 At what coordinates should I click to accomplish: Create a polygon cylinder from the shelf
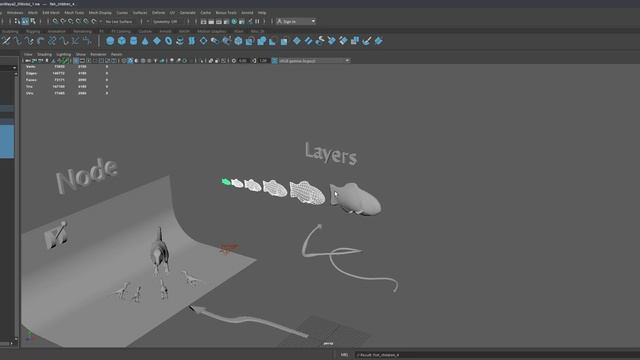(x=133, y=41)
